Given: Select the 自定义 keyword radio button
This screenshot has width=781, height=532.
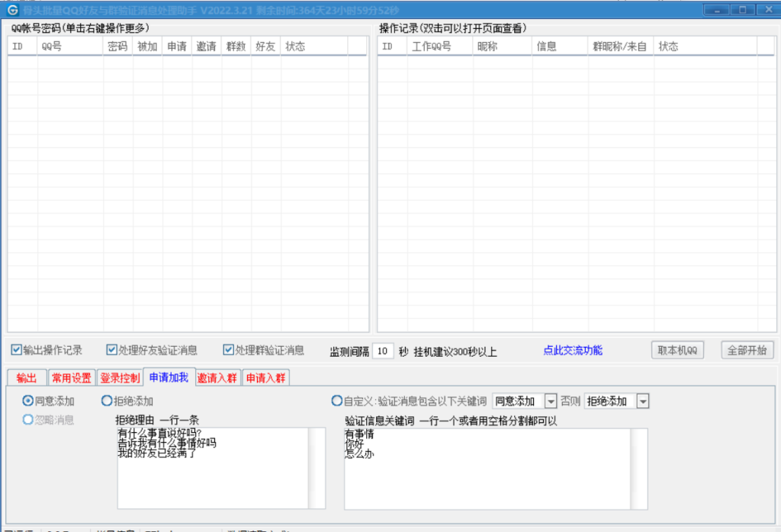Looking at the screenshot, I should click(x=336, y=401).
